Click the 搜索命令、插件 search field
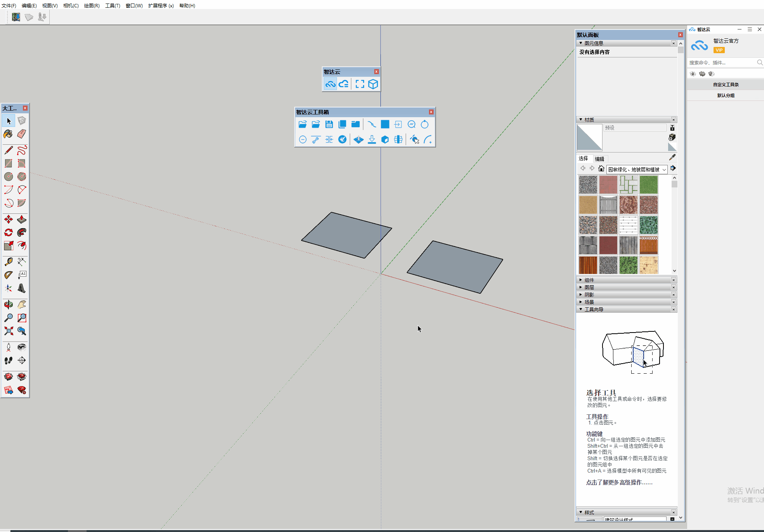Image resolution: width=764 pixels, height=532 pixels. [x=721, y=62]
